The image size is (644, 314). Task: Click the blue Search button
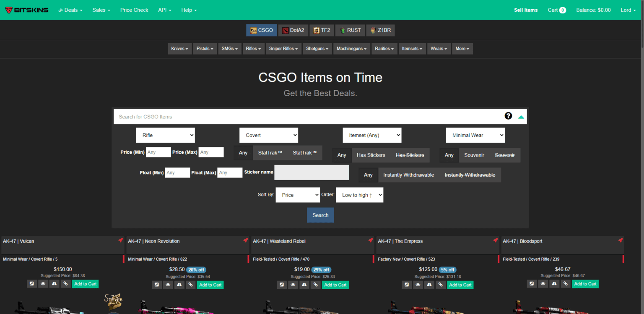320,215
